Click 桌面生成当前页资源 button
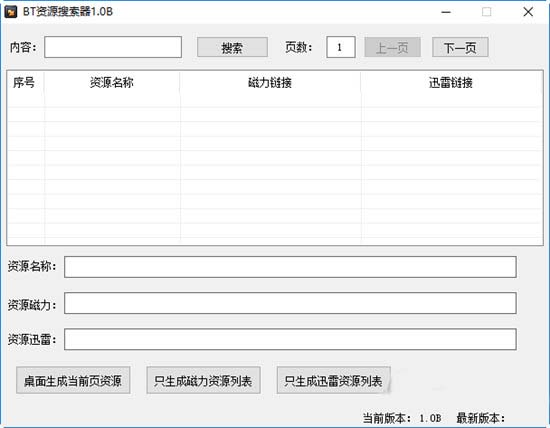Screen dimensions: 550x428 tap(73, 380)
